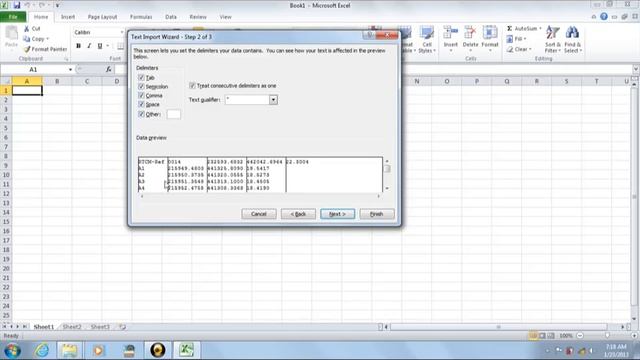Image resolution: width=640 pixels, height=360 pixels.
Task: Click the Save icon in quick access toolbar
Action: (x=16, y=5)
